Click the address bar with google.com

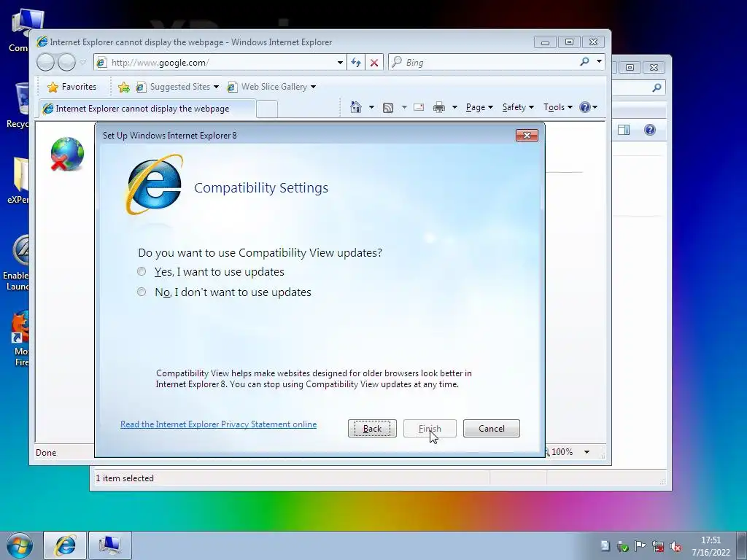point(222,63)
